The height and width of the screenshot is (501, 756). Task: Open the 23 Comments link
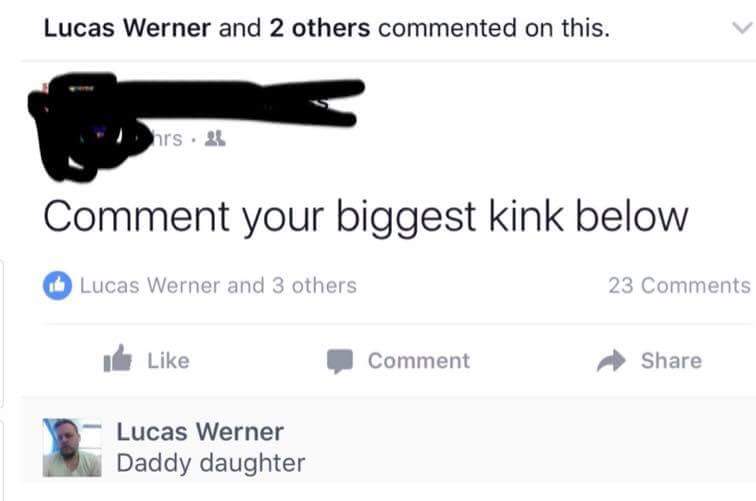tap(679, 285)
